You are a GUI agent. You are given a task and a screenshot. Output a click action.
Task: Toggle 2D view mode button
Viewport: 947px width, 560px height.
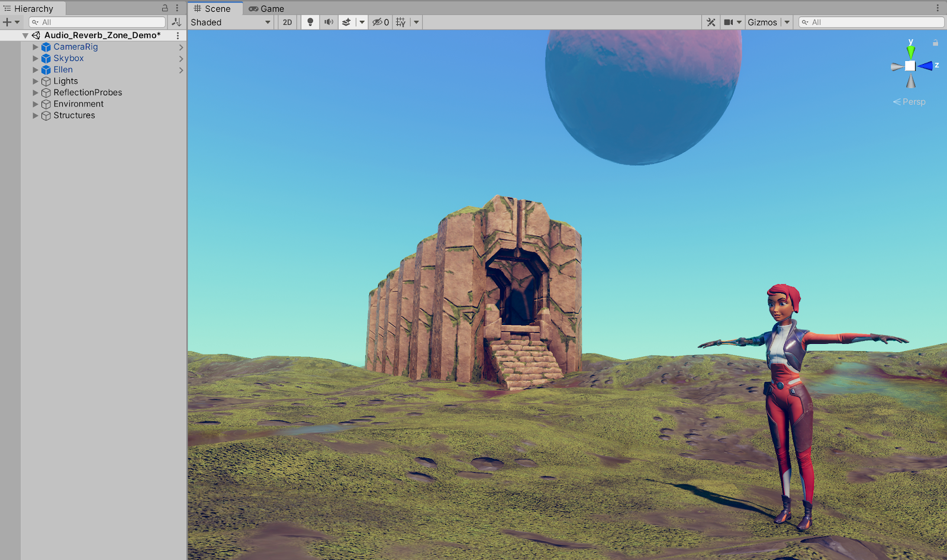coord(287,22)
